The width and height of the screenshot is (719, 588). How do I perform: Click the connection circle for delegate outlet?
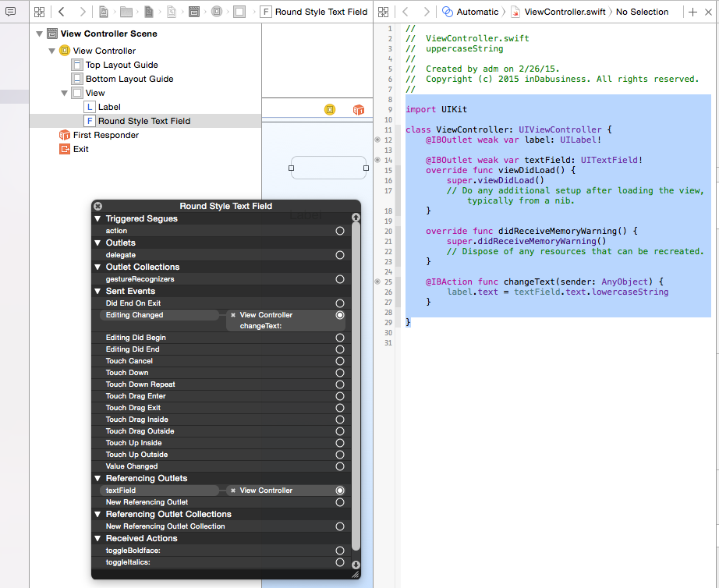(x=340, y=255)
